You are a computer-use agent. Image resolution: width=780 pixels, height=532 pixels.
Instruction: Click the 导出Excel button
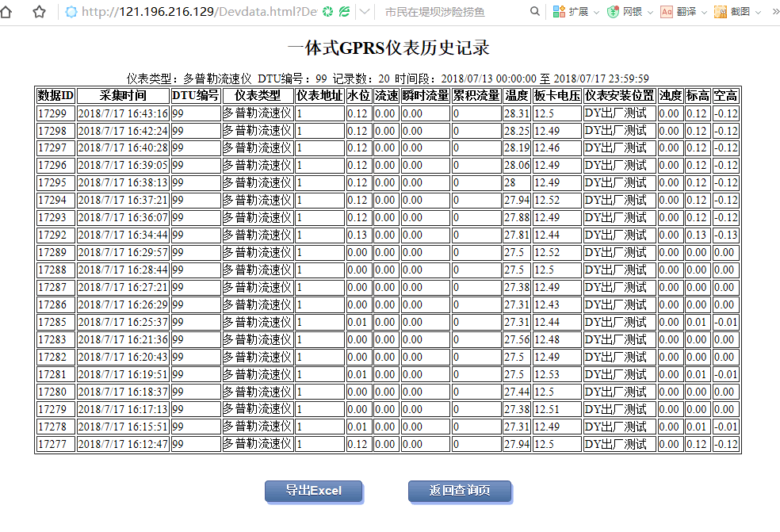pos(313,491)
